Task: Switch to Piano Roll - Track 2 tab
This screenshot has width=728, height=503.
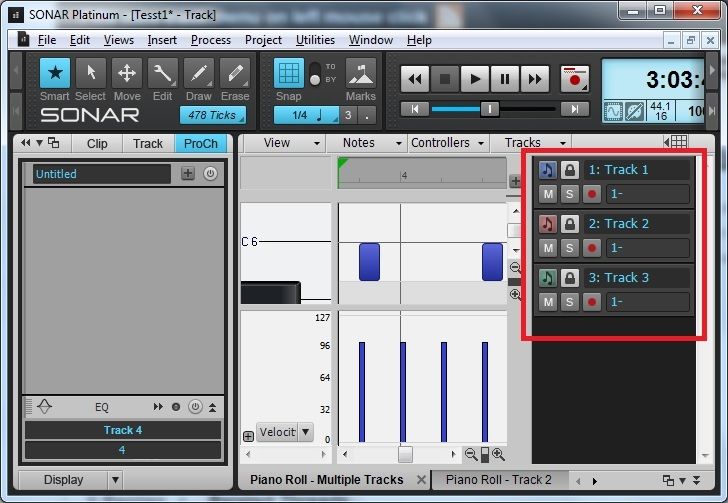Action: coord(498,480)
